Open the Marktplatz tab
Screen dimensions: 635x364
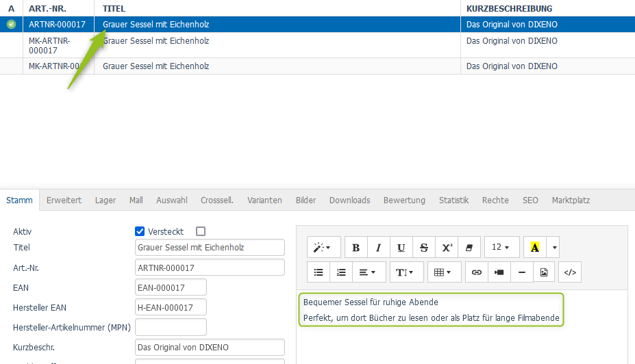click(x=571, y=200)
